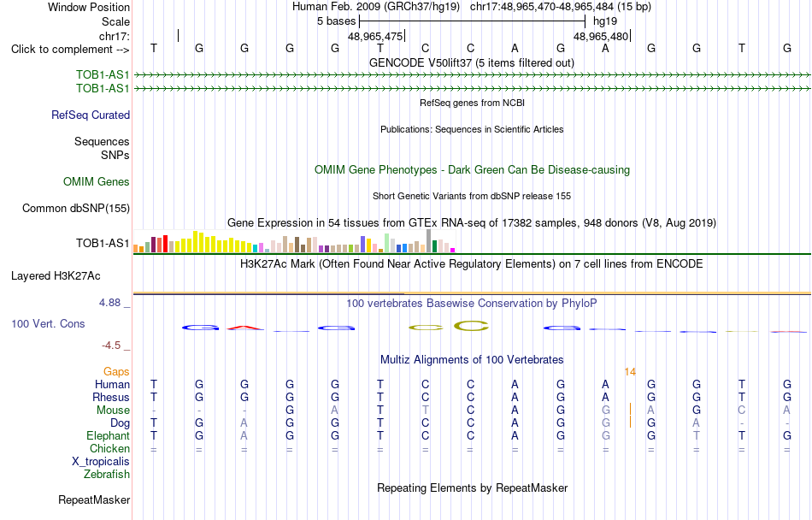Click the X_tropicalis species row label
The height and width of the screenshot is (520, 812).
[x=101, y=462]
